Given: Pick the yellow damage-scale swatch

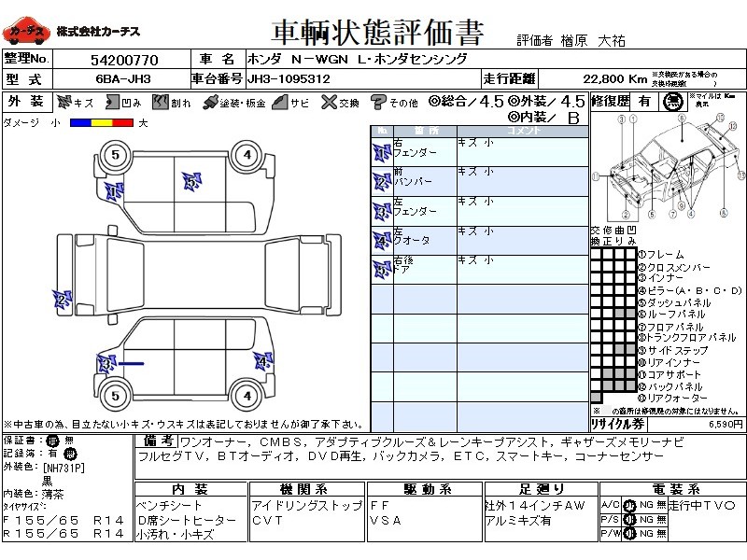Looking at the screenshot, I should point(102,123).
